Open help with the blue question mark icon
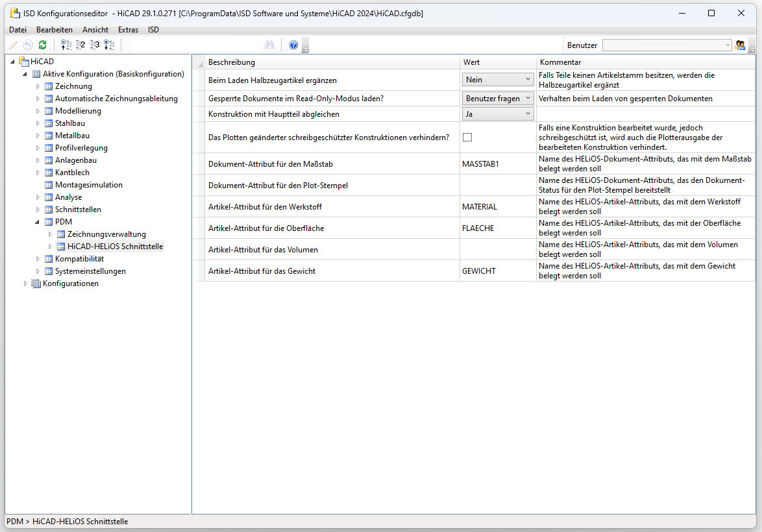Viewport: 762px width, 532px height. click(x=293, y=45)
